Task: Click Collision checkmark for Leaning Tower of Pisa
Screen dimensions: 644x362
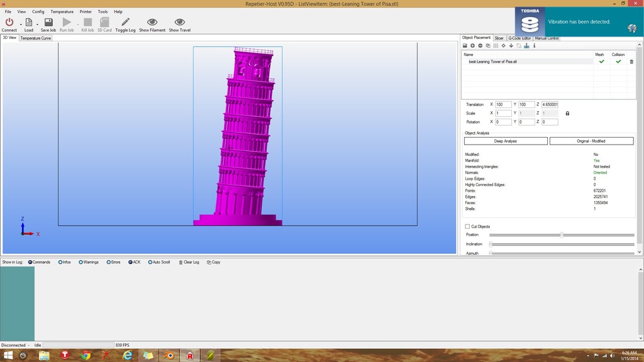Action: [x=619, y=62]
